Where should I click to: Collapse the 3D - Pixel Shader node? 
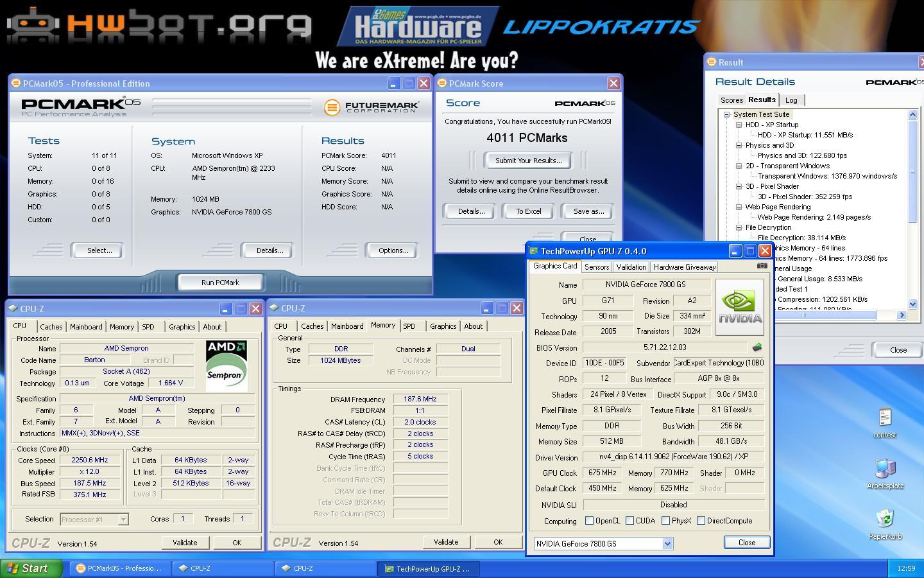[739, 186]
